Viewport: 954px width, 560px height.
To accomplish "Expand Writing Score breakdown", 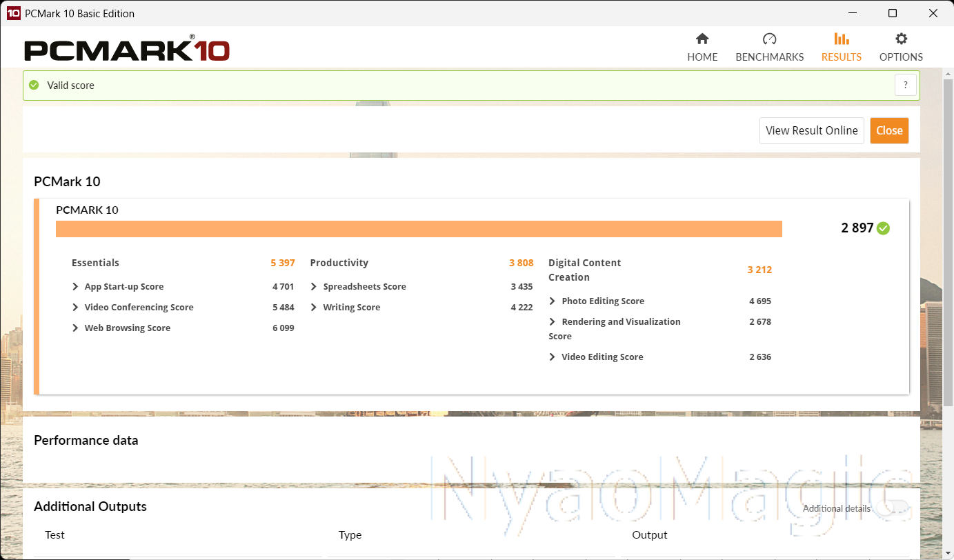I will pos(314,308).
